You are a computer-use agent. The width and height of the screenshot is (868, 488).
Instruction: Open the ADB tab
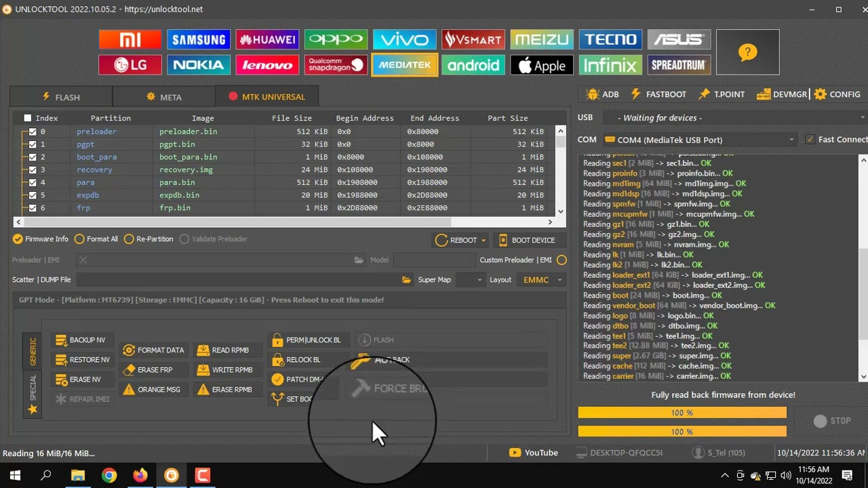click(x=602, y=94)
